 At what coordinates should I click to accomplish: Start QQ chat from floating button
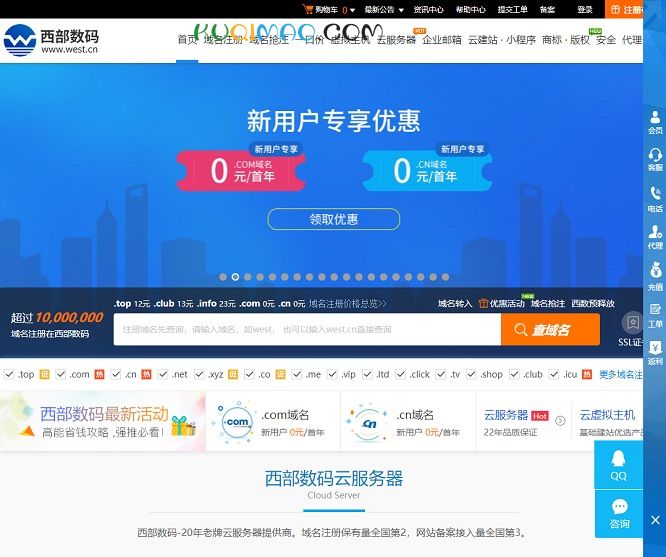coord(618,465)
